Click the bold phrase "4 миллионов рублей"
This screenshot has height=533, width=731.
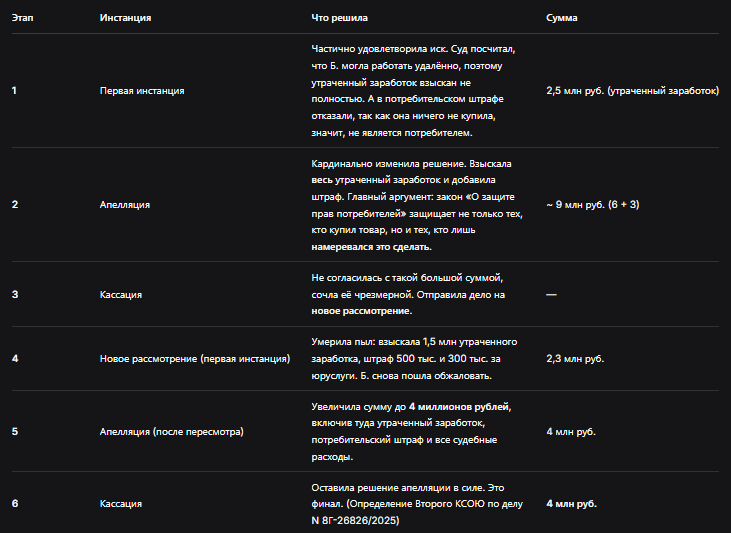click(459, 407)
